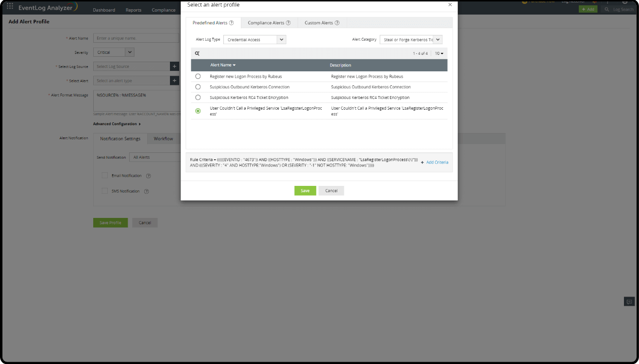Sort the table by Alert Name column
The height and width of the screenshot is (364, 639).
tap(222, 65)
